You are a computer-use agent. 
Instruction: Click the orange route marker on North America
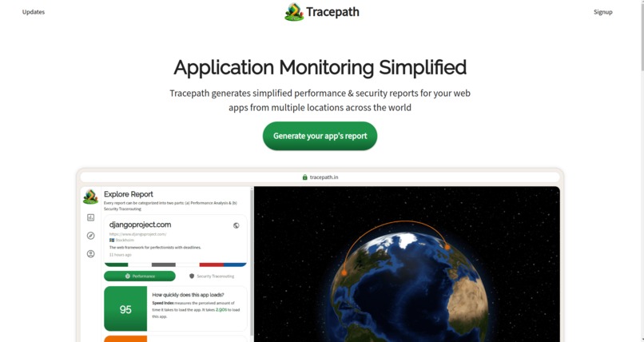(344, 272)
